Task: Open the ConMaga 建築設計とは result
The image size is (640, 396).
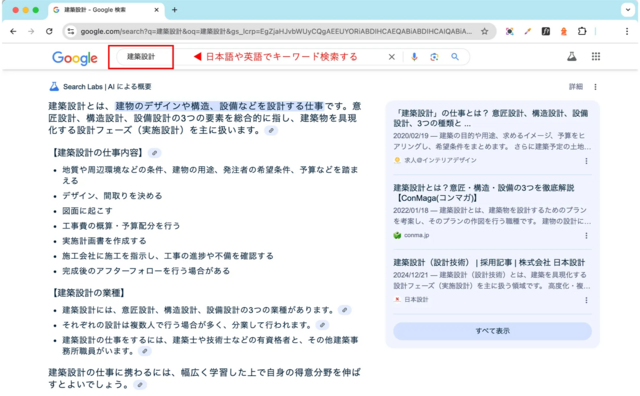Action: click(x=484, y=193)
